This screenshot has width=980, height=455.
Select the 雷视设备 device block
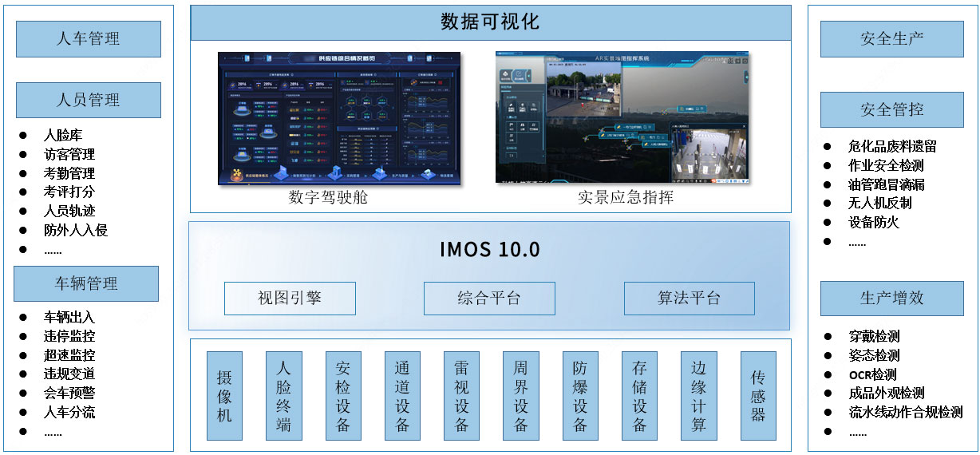tap(461, 396)
